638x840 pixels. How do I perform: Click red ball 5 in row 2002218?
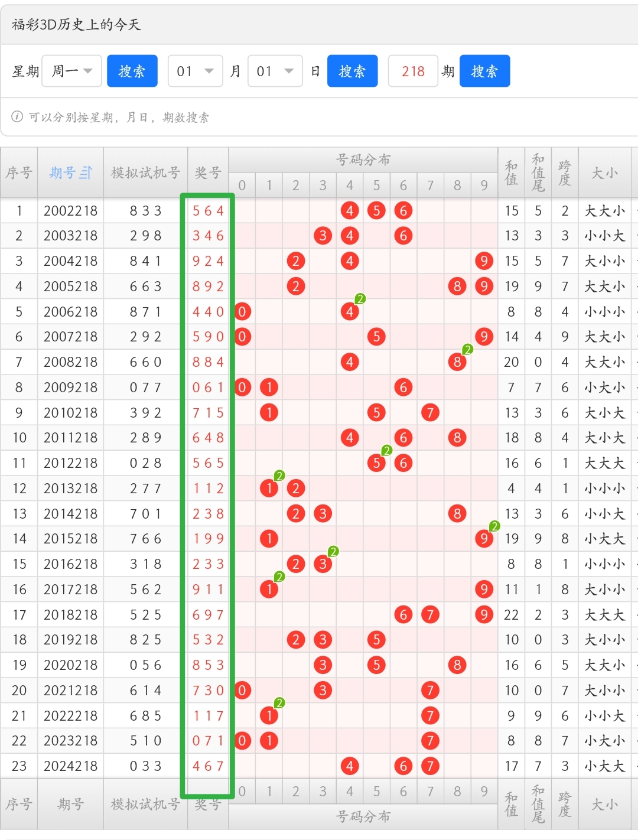[x=376, y=211]
